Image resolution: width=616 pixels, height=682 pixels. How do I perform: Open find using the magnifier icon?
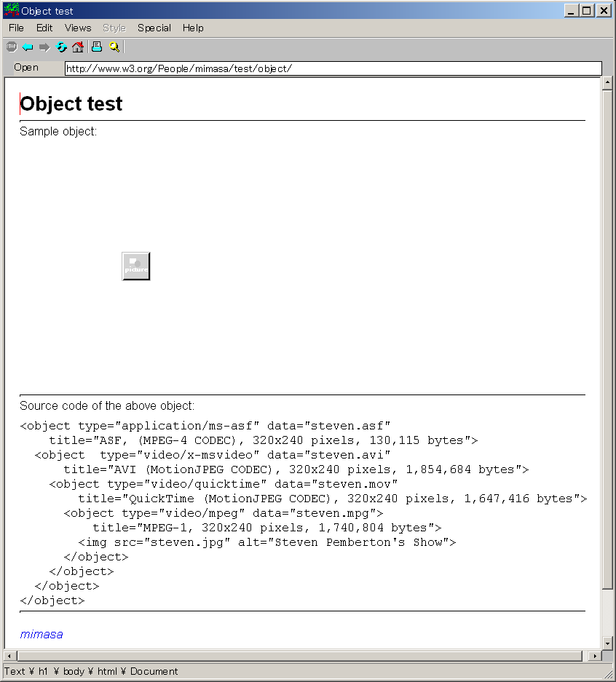coord(114,47)
